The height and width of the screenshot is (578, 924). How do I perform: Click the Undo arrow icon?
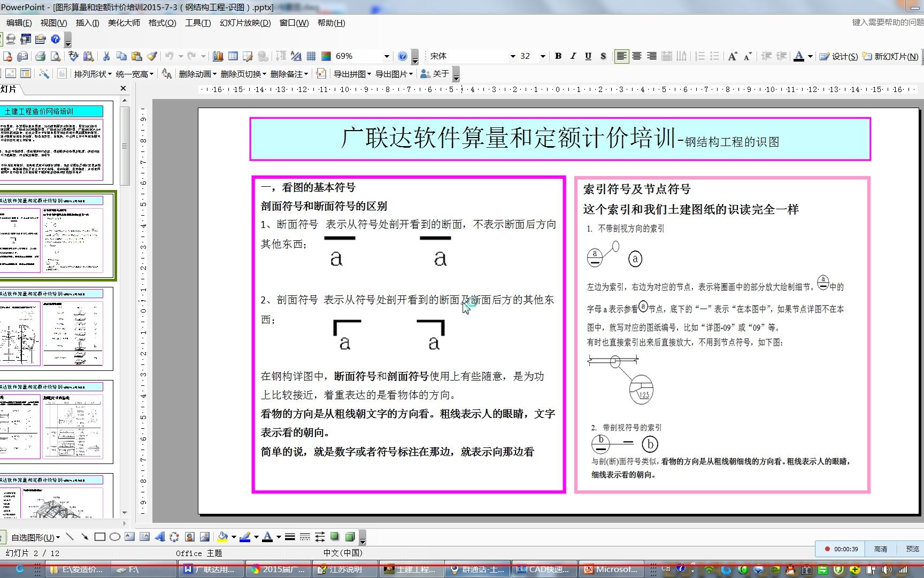[x=169, y=56]
